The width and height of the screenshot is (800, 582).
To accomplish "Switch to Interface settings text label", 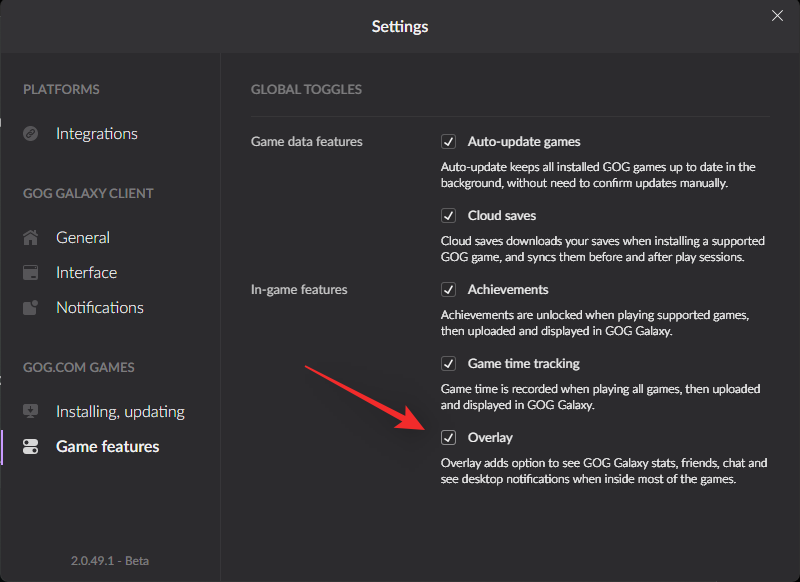I will pos(86,273).
